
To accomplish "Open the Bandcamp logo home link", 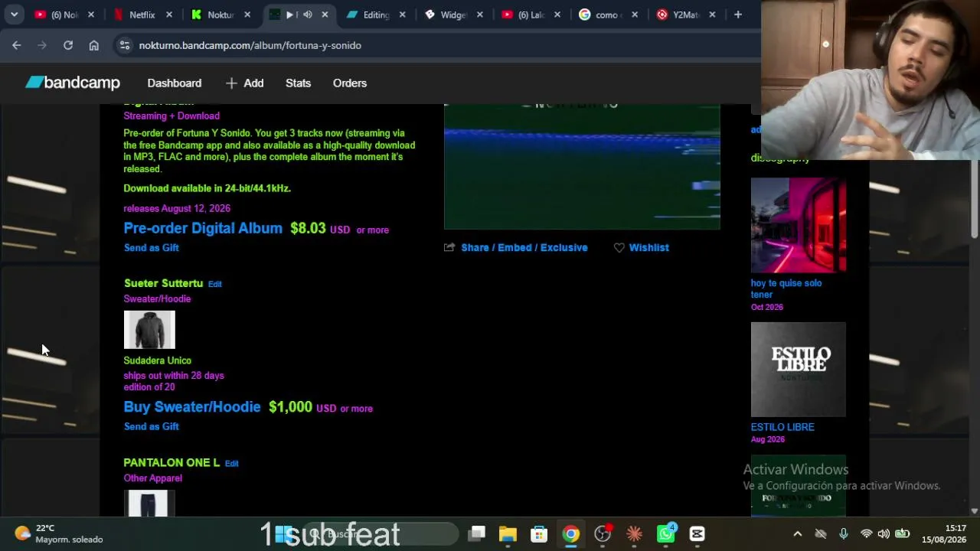I will pyautogui.click(x=73, y=83).
